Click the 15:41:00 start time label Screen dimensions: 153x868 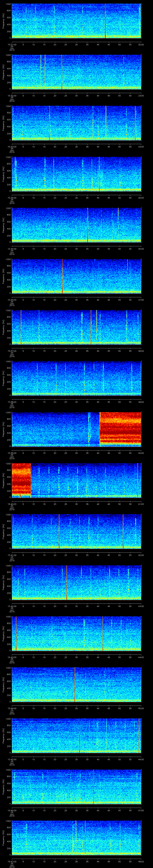(x=12, y=555)
